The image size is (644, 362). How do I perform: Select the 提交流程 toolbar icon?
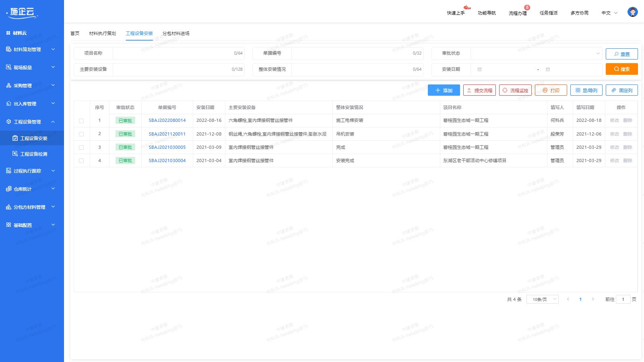coord(479,90)
